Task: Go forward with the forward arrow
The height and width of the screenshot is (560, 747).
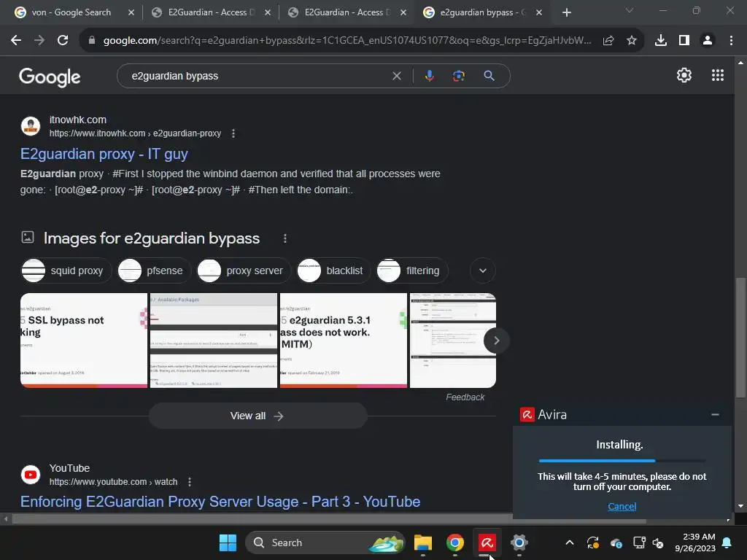Action: (x=39, y=41)
